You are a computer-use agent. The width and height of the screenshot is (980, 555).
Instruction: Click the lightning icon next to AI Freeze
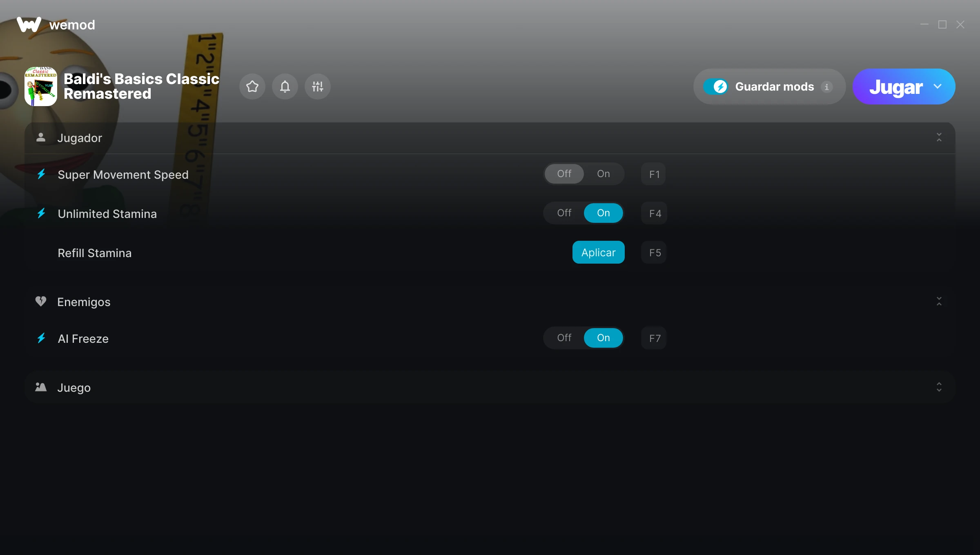coord(41,338)
